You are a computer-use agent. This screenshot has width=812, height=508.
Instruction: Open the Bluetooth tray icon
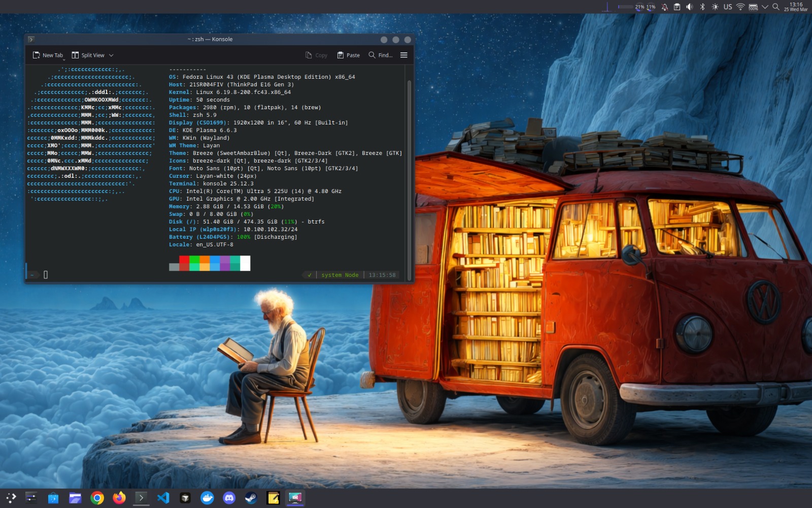(x=702, y=7)
